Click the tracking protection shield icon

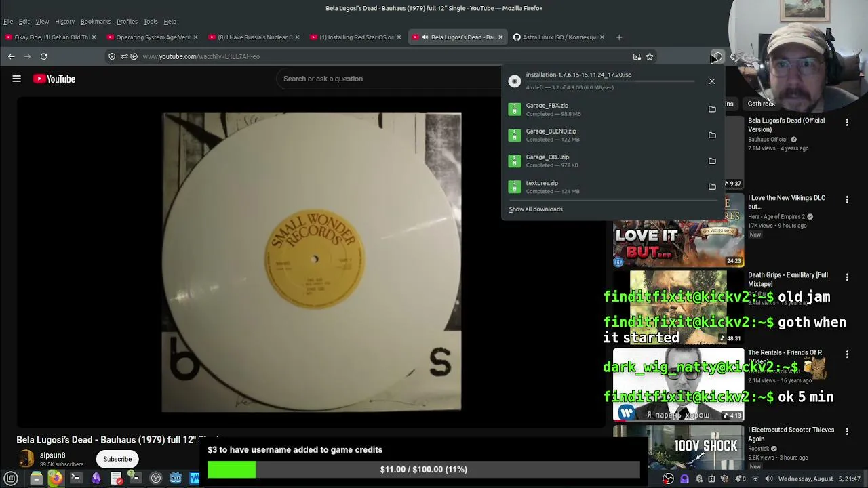(112, 56)
